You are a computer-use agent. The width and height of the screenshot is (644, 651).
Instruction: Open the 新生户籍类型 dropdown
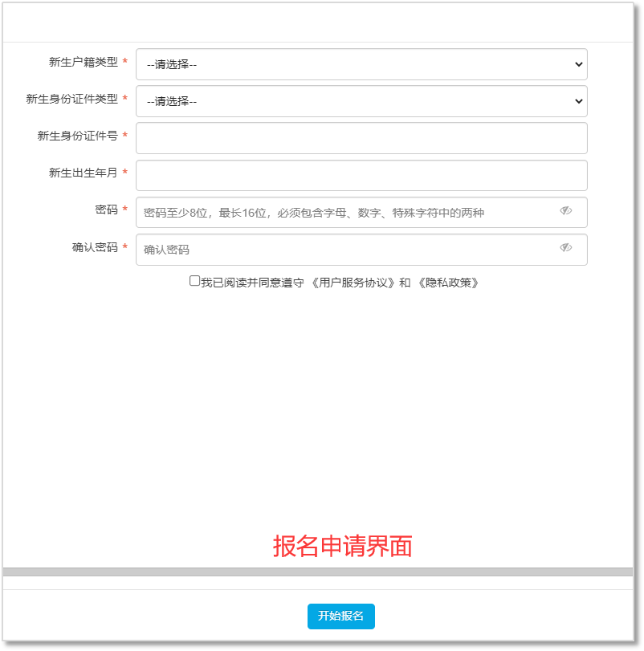(x=361, y=64)
